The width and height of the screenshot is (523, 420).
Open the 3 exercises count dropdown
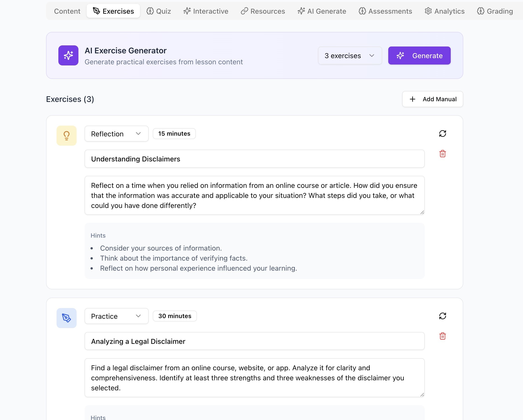point(350,56)
